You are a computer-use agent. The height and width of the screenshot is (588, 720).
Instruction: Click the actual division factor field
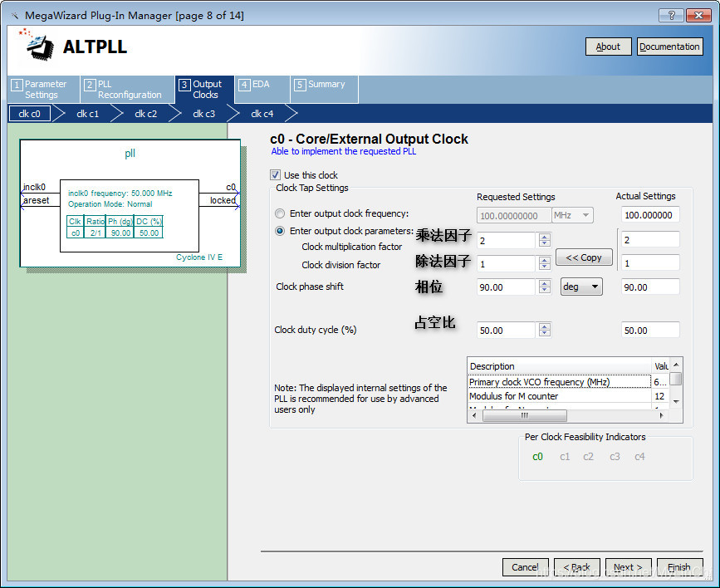(x=650, y=263)
